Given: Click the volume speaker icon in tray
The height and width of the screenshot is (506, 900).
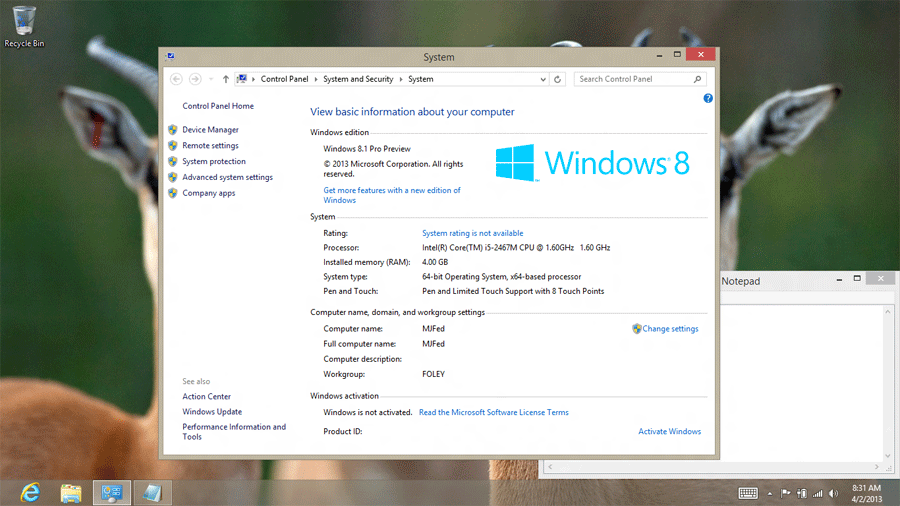Looking at the screenshot, I should tap(834, 493).
